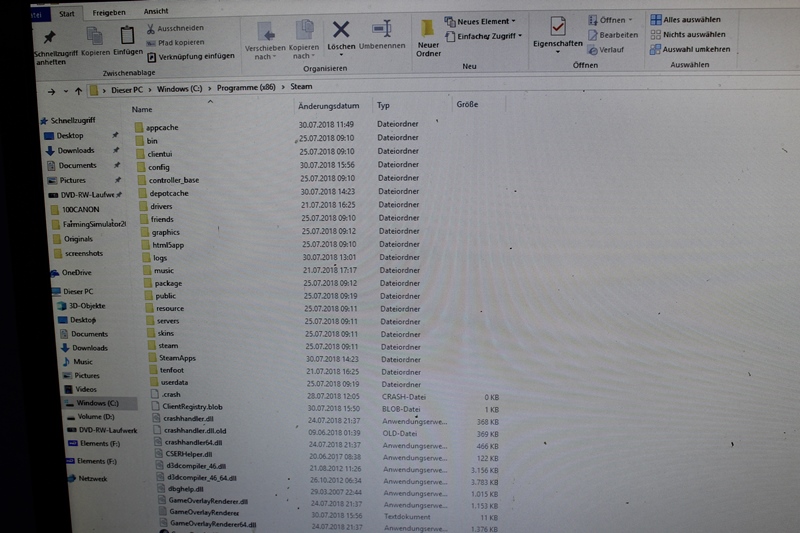Sort by the Name column header

[142, 109]
